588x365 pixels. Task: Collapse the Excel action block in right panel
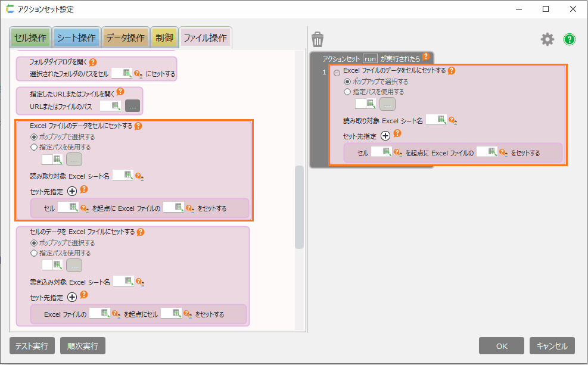coord(337,72)
